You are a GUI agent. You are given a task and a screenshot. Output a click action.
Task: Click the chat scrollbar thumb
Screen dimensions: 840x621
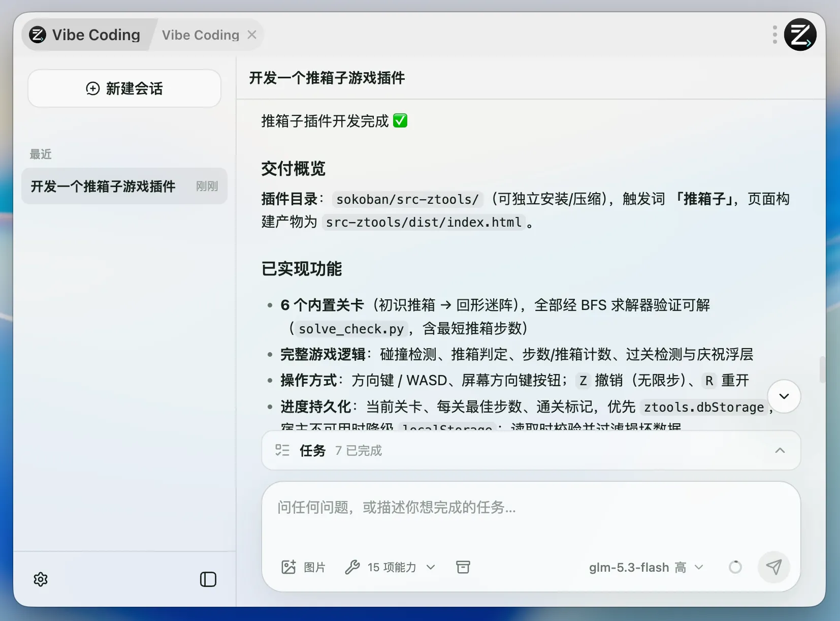point(822,369)
